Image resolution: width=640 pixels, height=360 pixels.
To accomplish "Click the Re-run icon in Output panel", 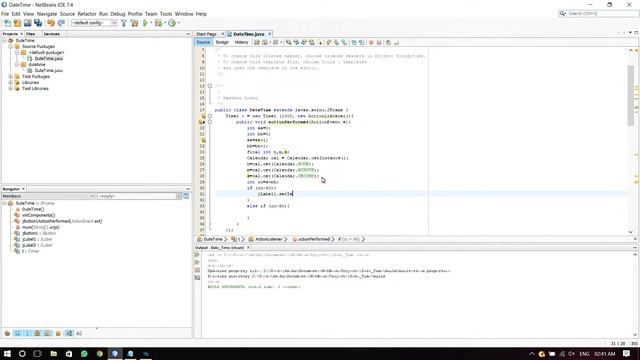I will coord(197,255).
